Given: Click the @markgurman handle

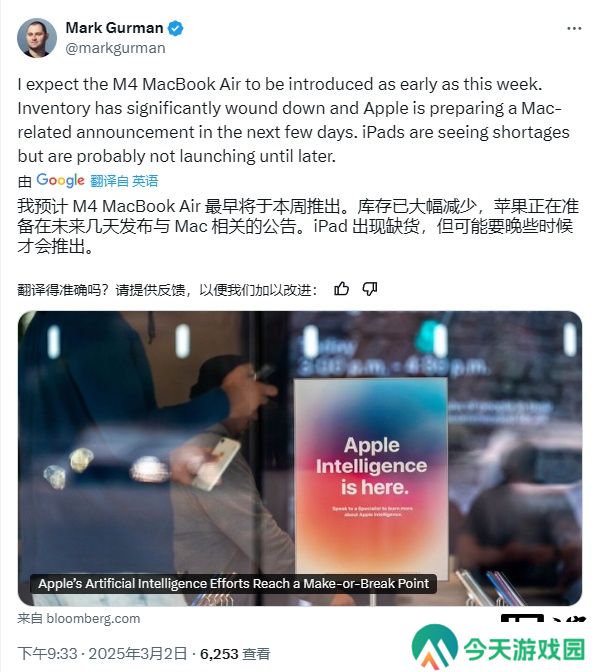Looking at the screenshot, I should pos(115,48).
